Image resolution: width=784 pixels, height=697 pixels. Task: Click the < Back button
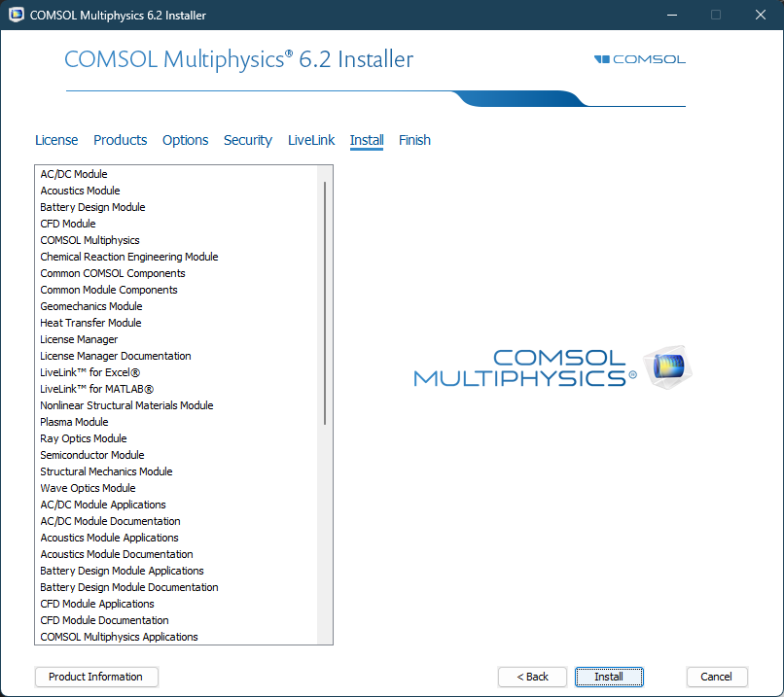532,677
